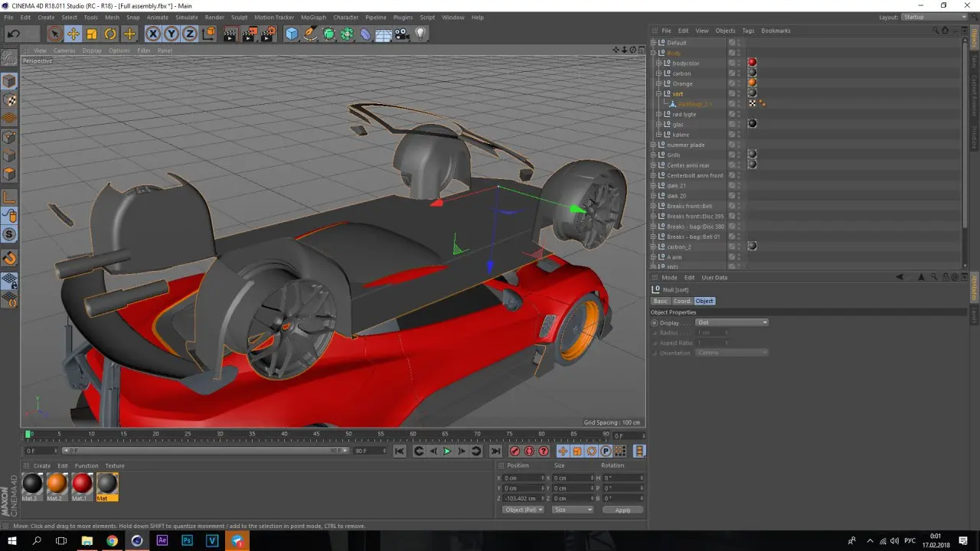Select the Live Selection tool
Viewport: 980px width, 551px height.
54,34
